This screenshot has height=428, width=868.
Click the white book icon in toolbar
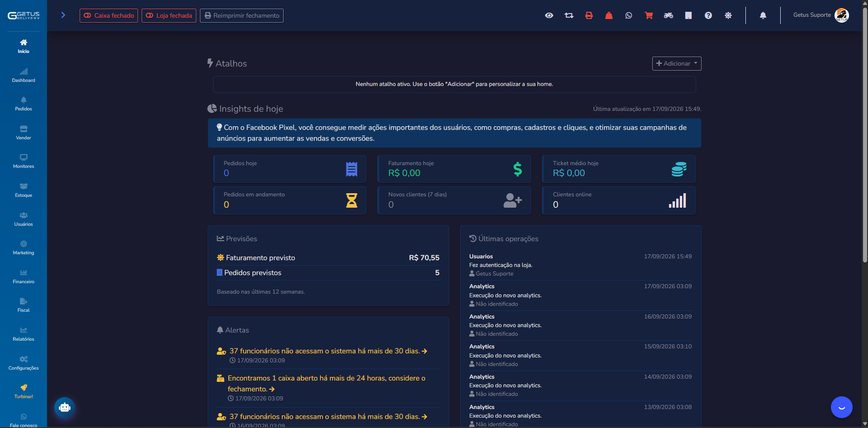tap(688, 15)
